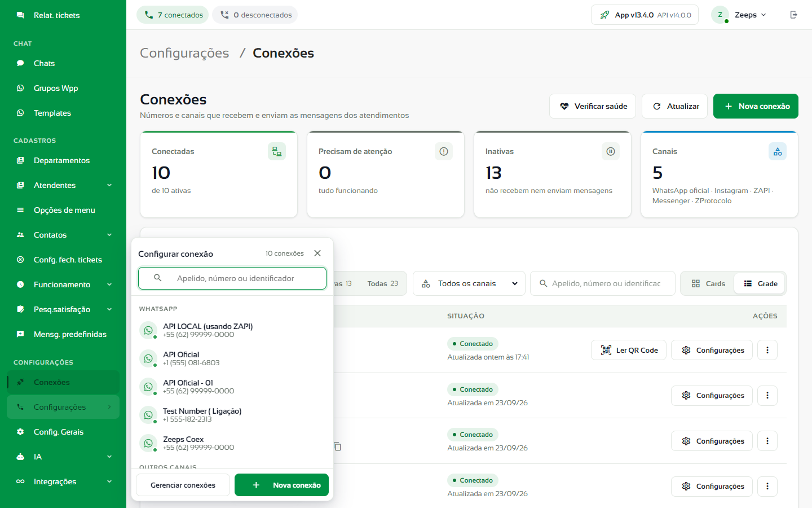Click the logout icon in top bar
812x508 pixels.
tap(793, 15)
